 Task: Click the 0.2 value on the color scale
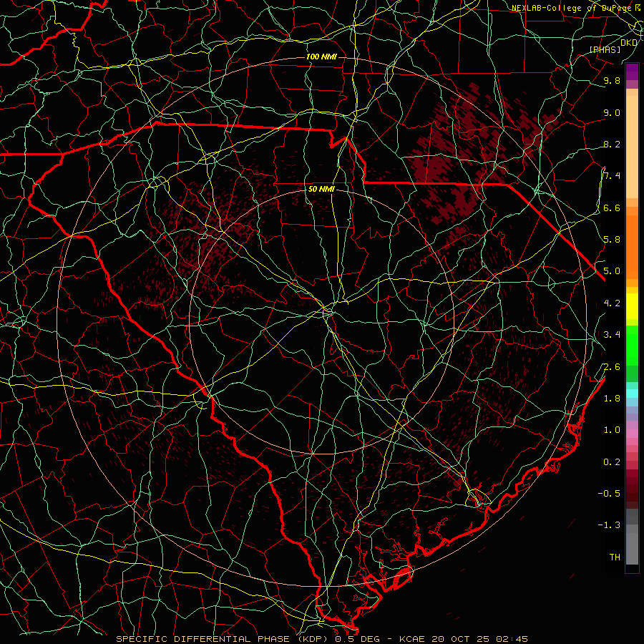(612, 462)
